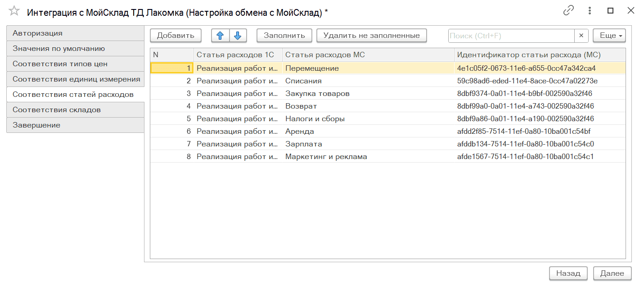Click the Добавить button
644x287 pixels.
pyautogui.click(x=176, y=36)
